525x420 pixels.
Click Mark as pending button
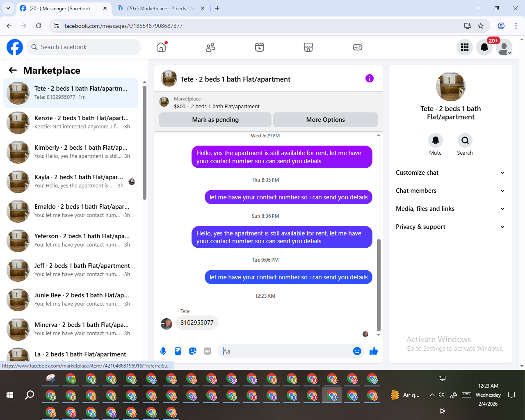point(215,120)
